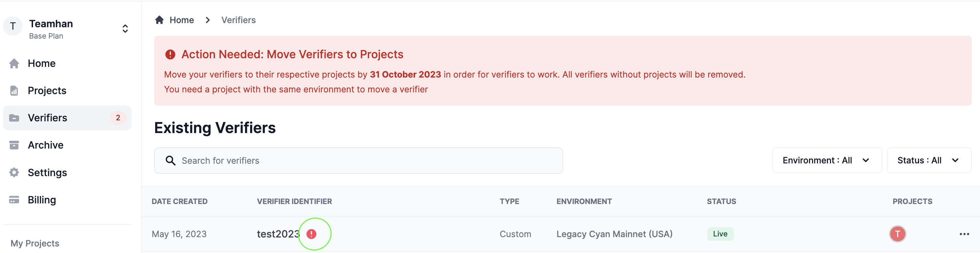Click the Teamhan T avatar in sidebar
Screen dimensions: 980x253
13,26
